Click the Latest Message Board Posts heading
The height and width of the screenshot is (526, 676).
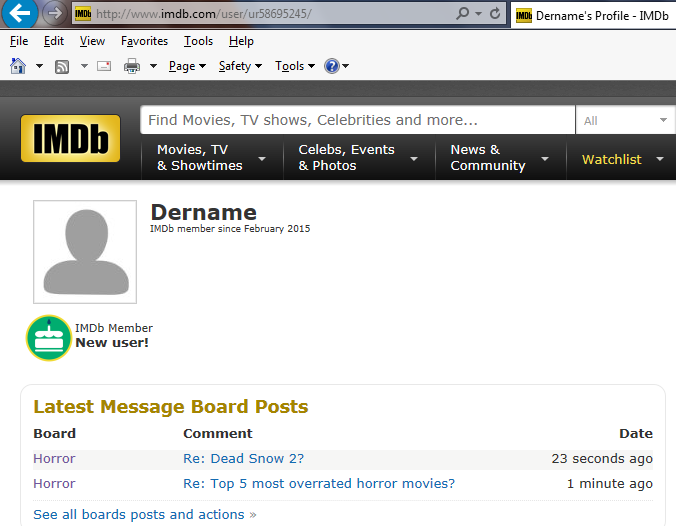(x=171, y=407)
